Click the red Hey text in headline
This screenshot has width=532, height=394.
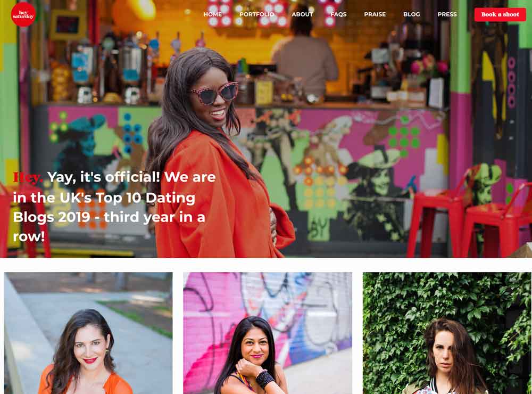point(28,177)
